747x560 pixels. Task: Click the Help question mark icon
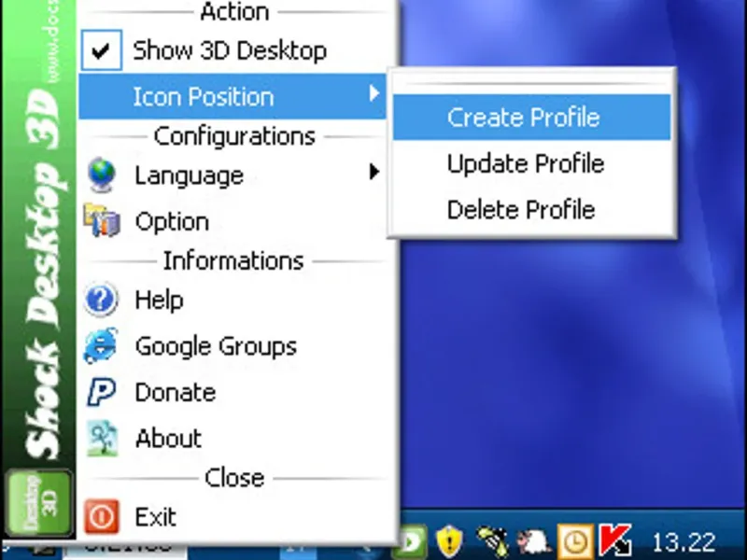[x=101, y=299]
